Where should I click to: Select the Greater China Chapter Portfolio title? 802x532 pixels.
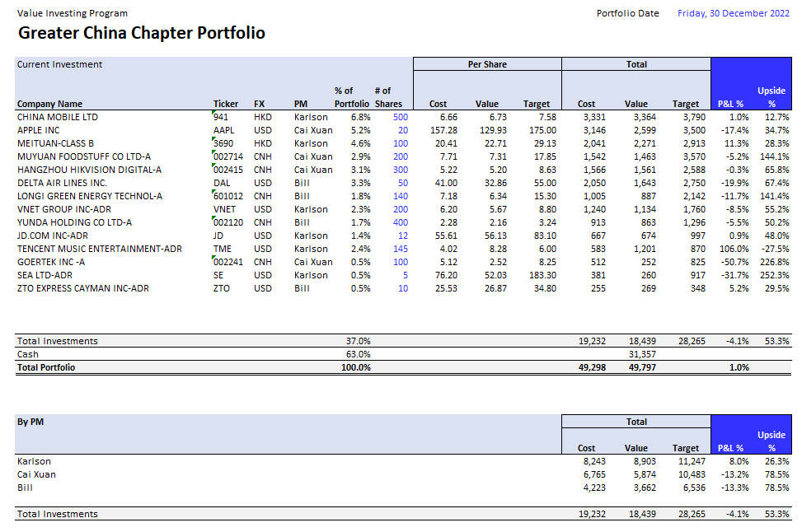[142, 33]
